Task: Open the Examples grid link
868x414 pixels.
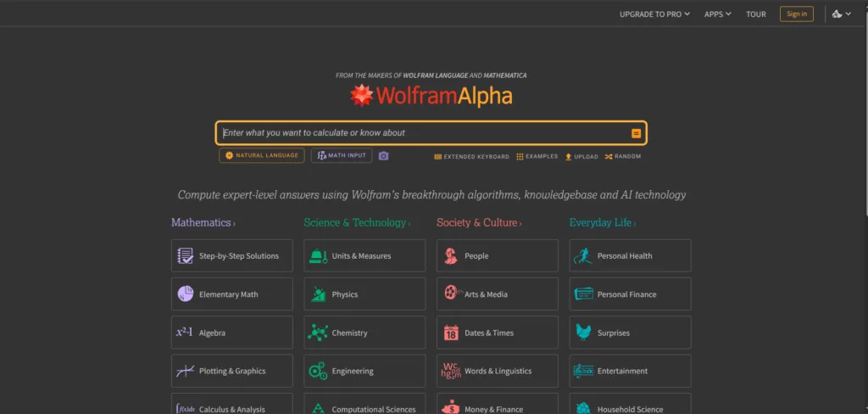Action: [537, 157]
